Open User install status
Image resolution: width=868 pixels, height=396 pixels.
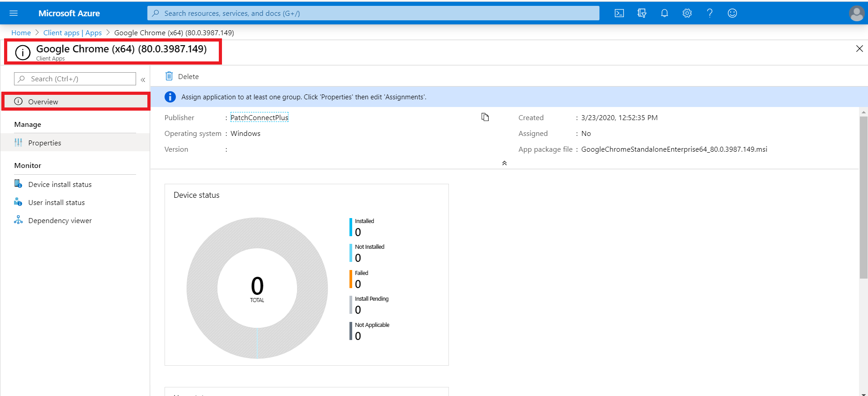57,202
